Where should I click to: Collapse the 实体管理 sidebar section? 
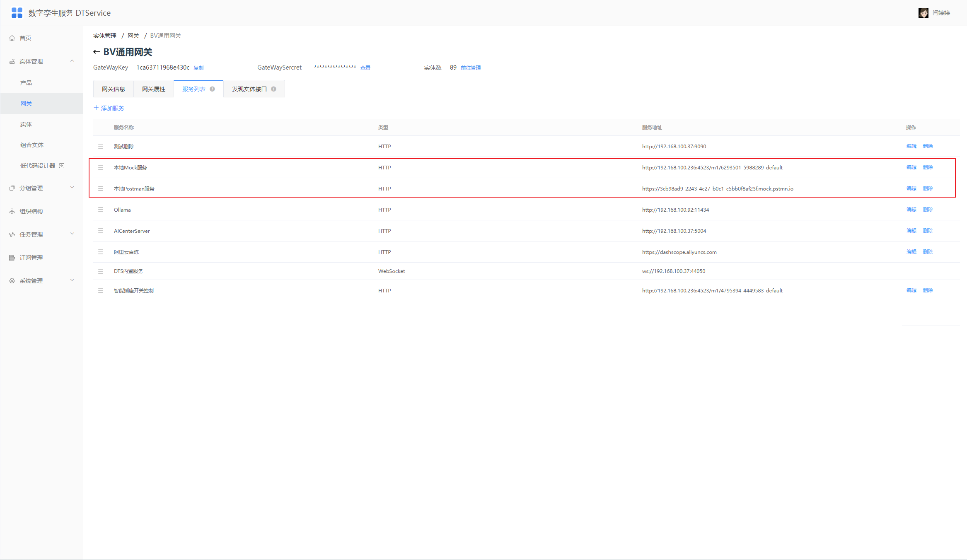pos(72,61)
